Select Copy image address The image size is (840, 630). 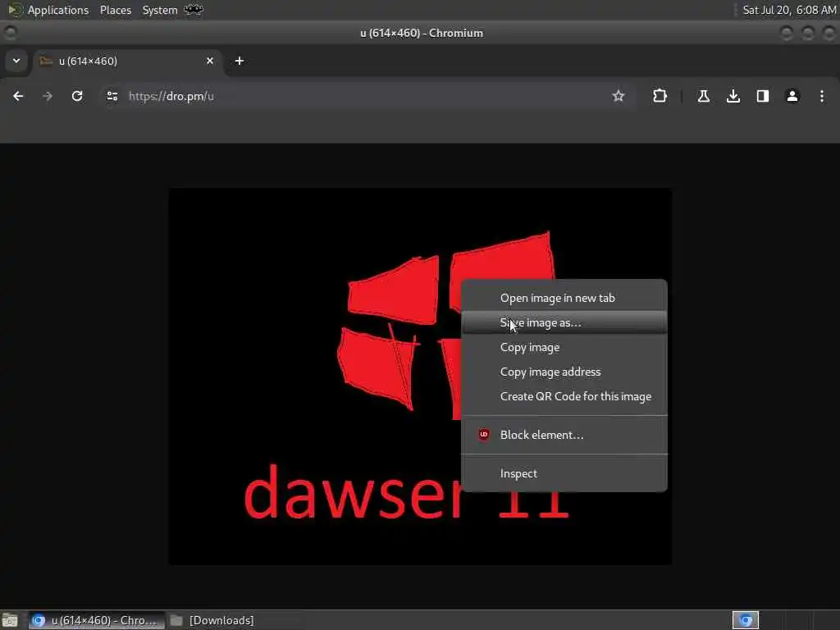[564, 372]
